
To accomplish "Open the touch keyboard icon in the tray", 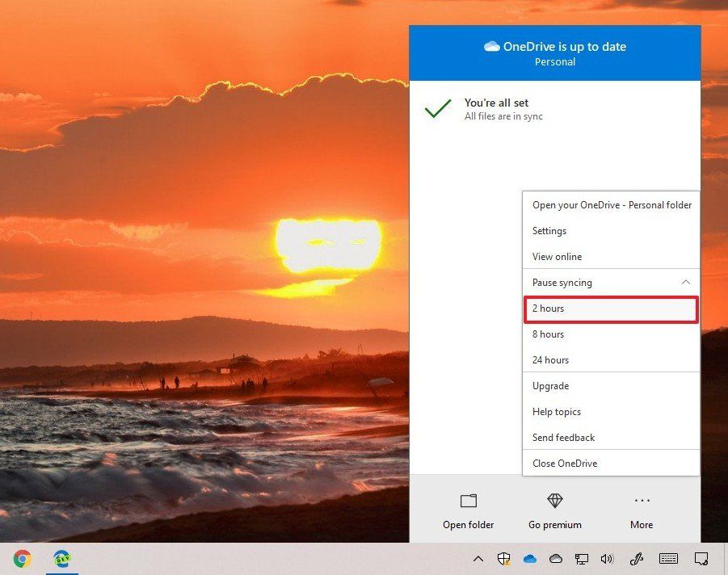I will coord(668,558).
